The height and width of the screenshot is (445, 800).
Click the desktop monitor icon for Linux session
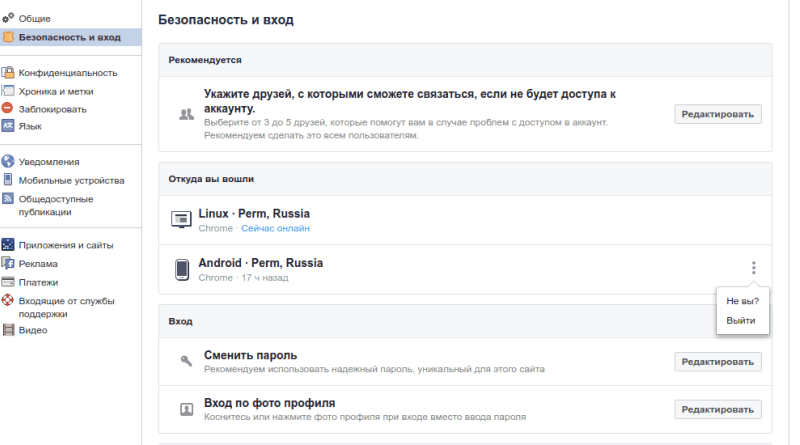(x=181, y=220)
